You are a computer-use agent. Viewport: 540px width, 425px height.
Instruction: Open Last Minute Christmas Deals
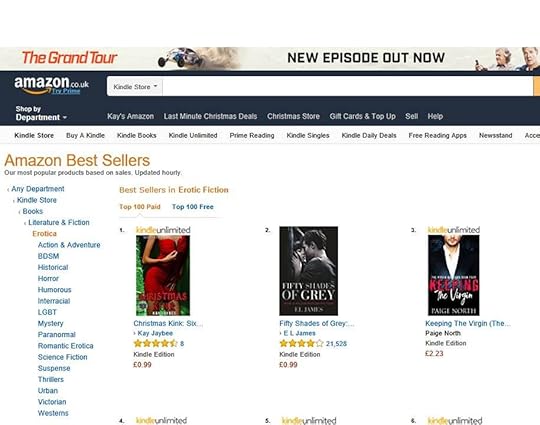210,116
